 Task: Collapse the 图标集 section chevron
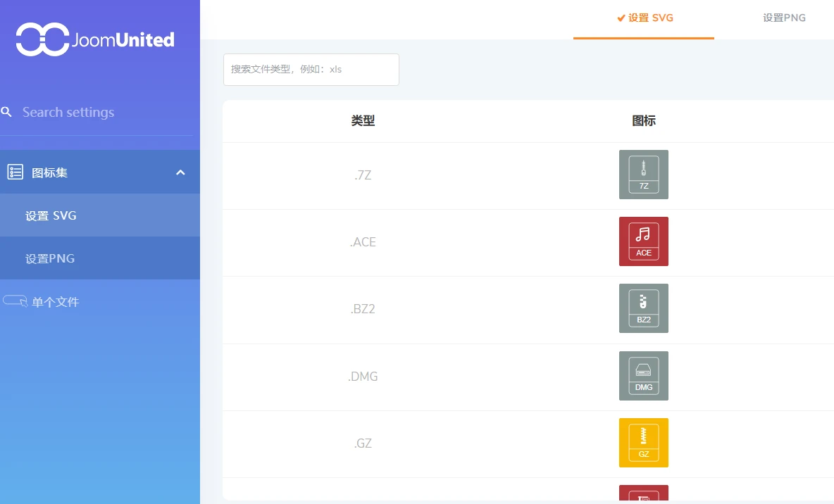pyautogui.click(x=180, y=172)
